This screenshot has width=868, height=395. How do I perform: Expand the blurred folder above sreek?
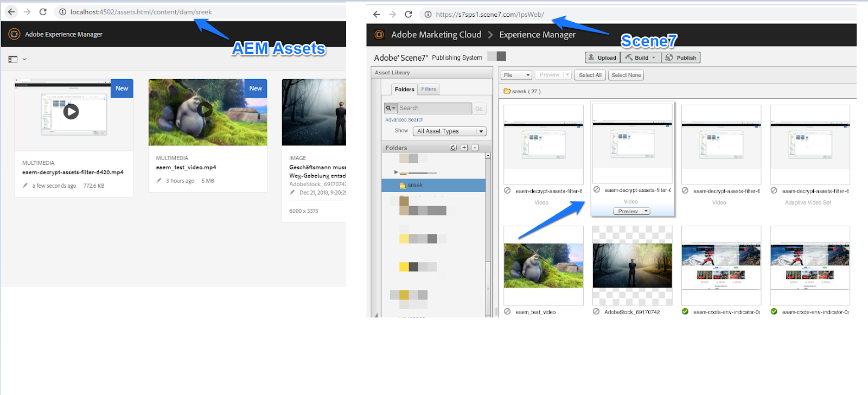pos(396,172)
